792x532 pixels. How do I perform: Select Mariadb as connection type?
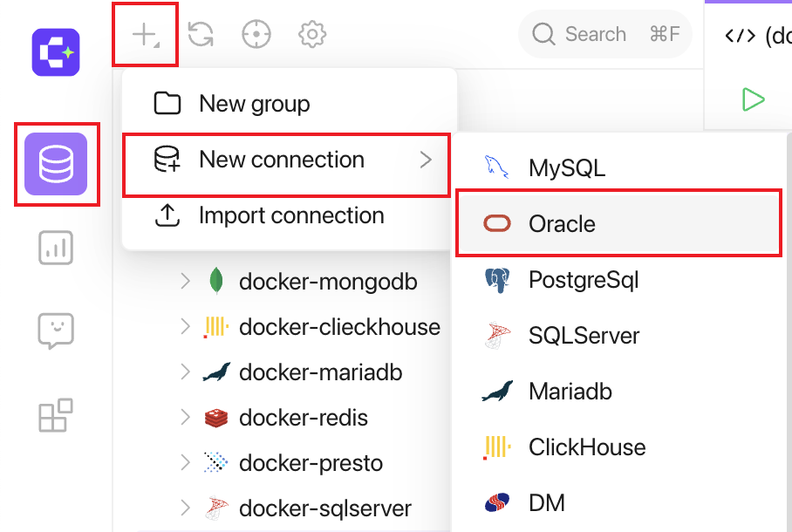[x=618, y=392]
